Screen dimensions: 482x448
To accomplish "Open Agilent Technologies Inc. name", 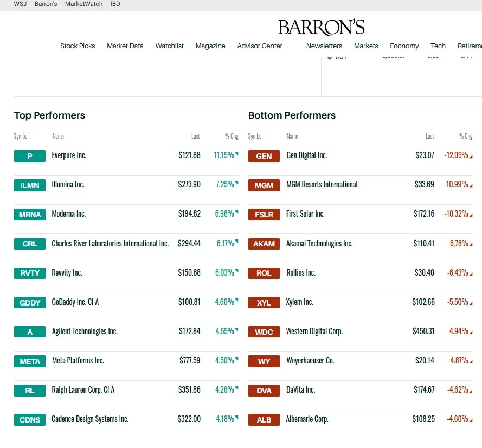I will [85, 332].
